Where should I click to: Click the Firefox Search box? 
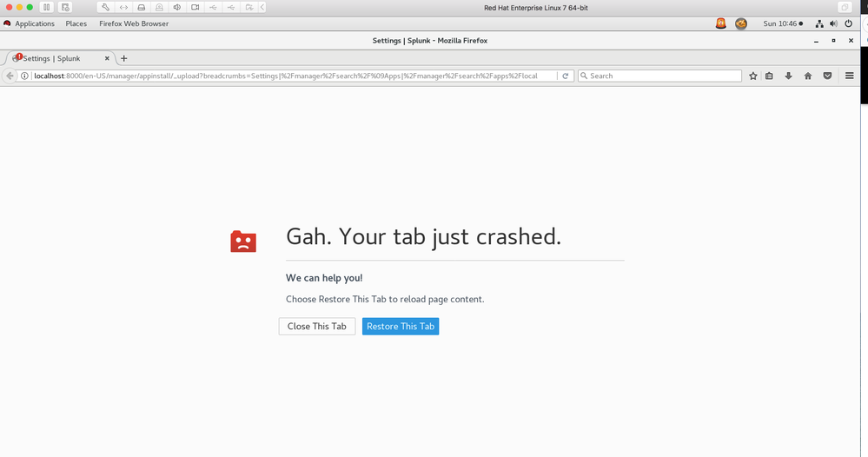coord(659,76)
